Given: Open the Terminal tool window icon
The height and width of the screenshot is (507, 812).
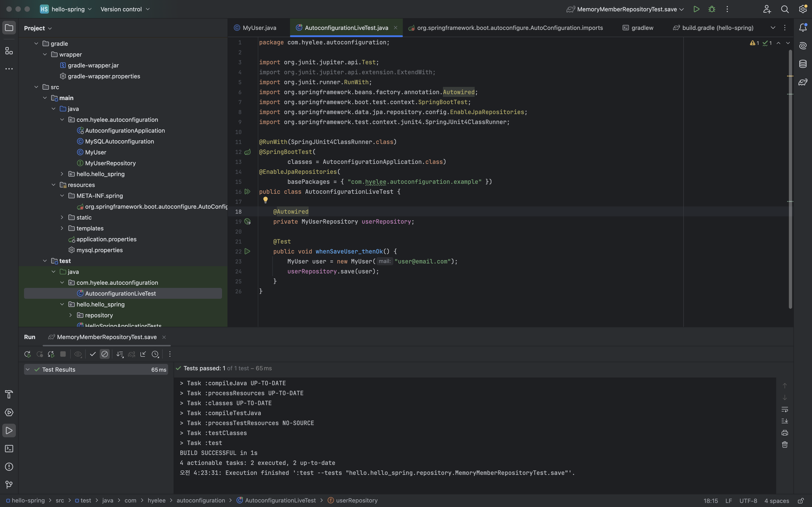Looking at the screenshot, I should (x=9, y=449).
